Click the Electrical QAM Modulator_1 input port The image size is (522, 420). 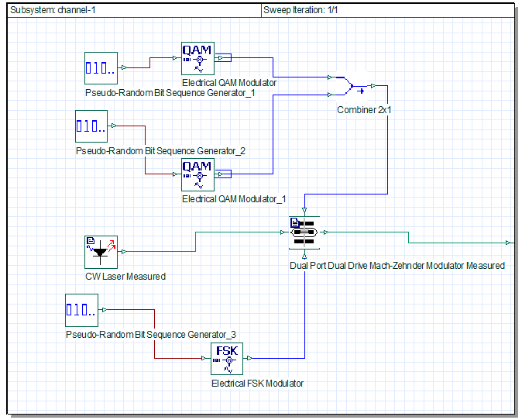(175, 174)
